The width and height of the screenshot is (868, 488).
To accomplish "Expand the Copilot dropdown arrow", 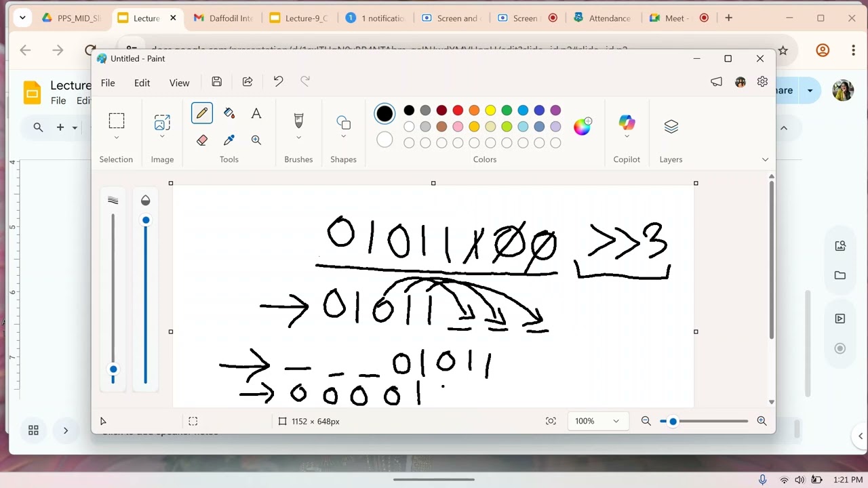I will coord(627,137).
